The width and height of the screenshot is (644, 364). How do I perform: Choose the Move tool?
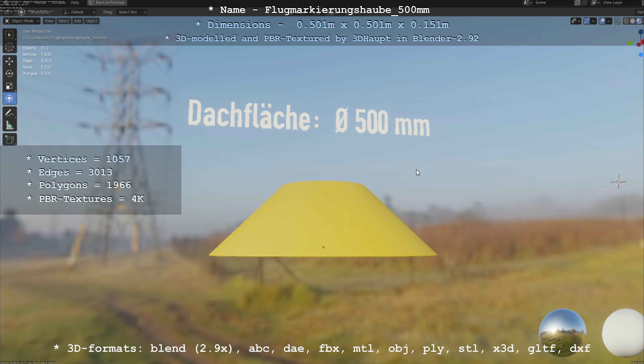(9, 61)
